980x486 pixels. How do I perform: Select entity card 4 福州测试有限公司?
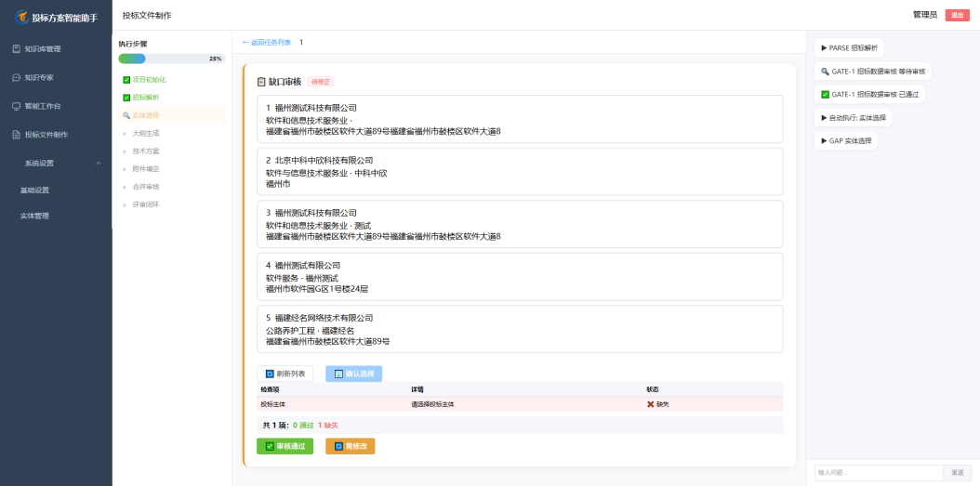tap(520, 277)
